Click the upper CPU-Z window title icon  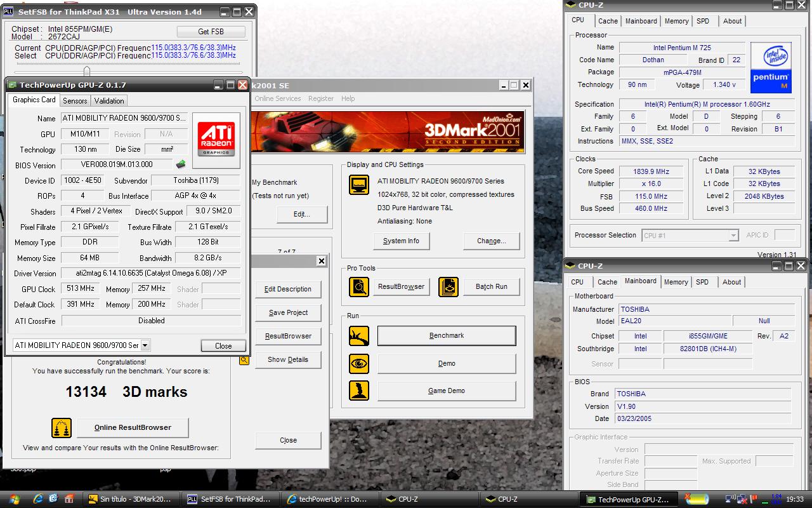[x=572, y=5]
